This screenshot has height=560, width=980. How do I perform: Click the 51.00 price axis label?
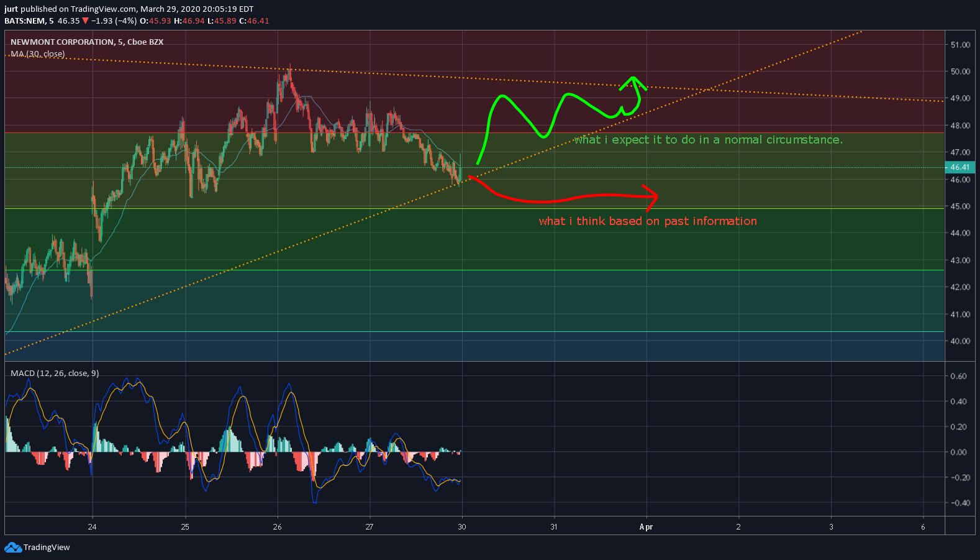[960, 45]
